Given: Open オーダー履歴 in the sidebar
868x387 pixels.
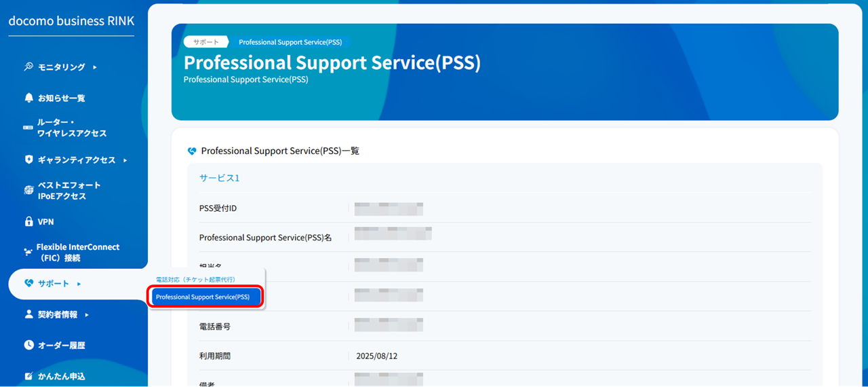Looking at the screenshot, I should 61,345.
